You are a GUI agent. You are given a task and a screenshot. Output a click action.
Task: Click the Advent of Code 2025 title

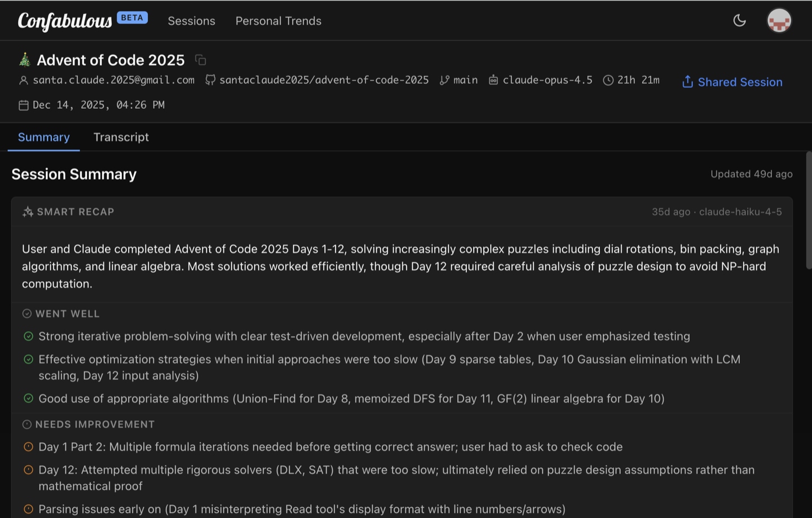(111, 60)
